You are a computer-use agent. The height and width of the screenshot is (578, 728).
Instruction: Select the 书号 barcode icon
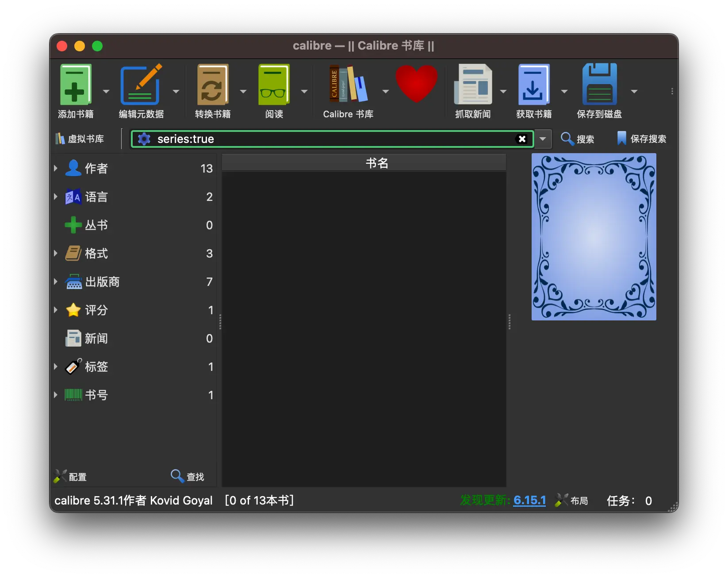coord(73,395)
